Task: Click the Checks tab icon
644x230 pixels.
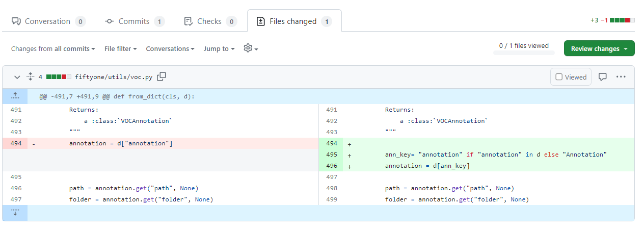Action: click(188, 21)
